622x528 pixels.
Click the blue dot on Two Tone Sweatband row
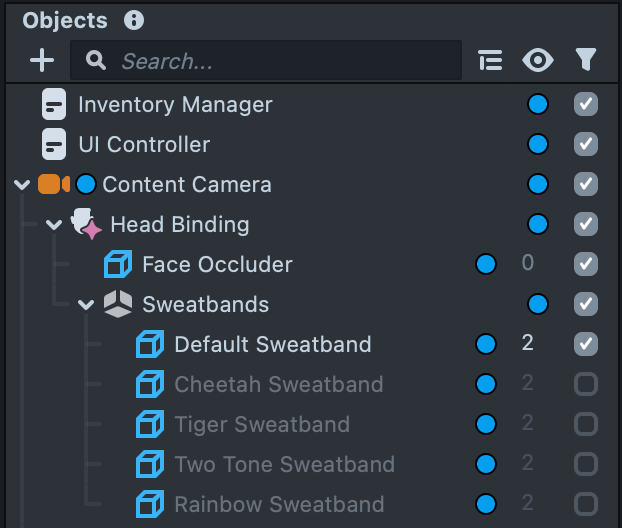(x=486, y=464)
